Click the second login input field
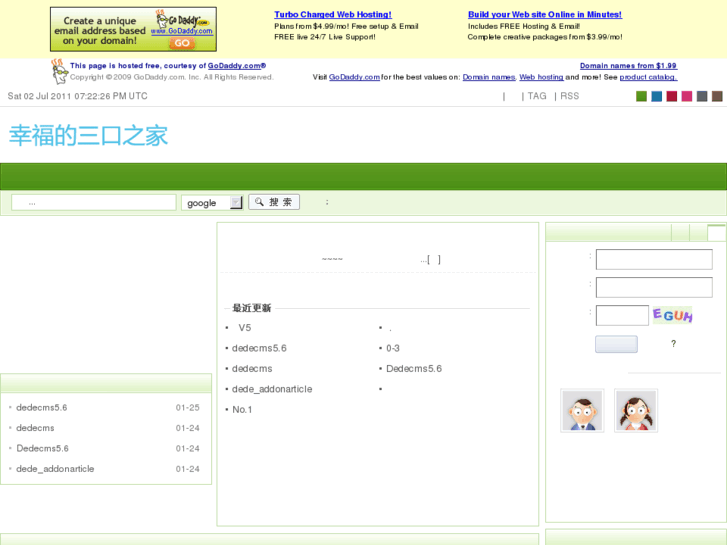The image size is (727, 545). 654,287
